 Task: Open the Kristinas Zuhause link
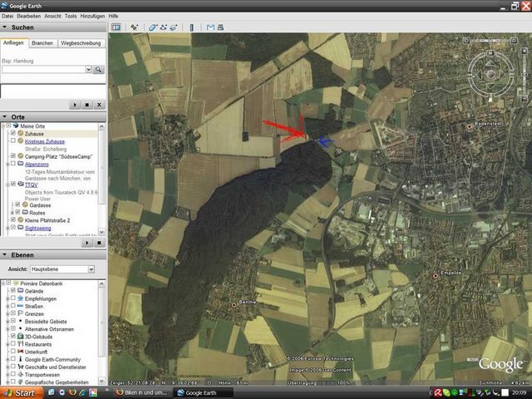45,141
